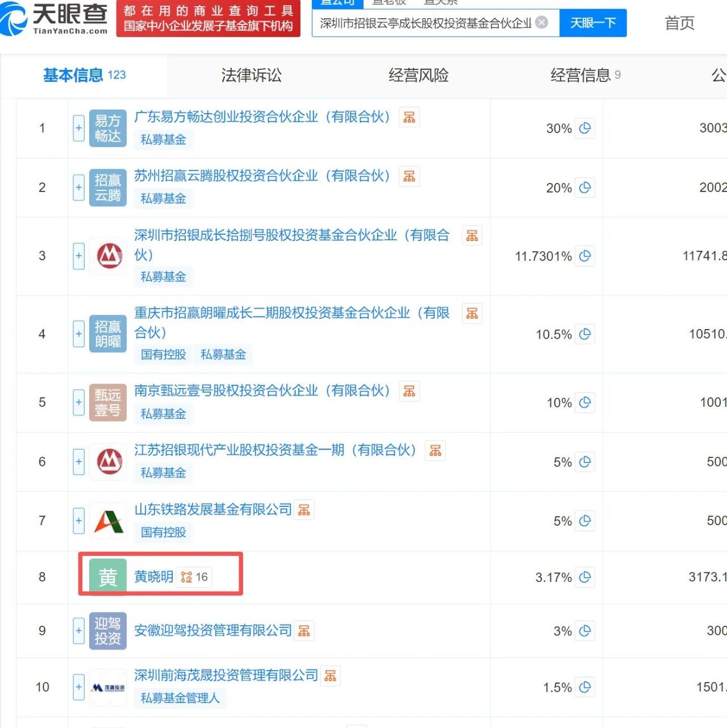Open structure icon for 南京甄远壹号股权投资合伙企业
727x728 pixels.
pos(409,391)
